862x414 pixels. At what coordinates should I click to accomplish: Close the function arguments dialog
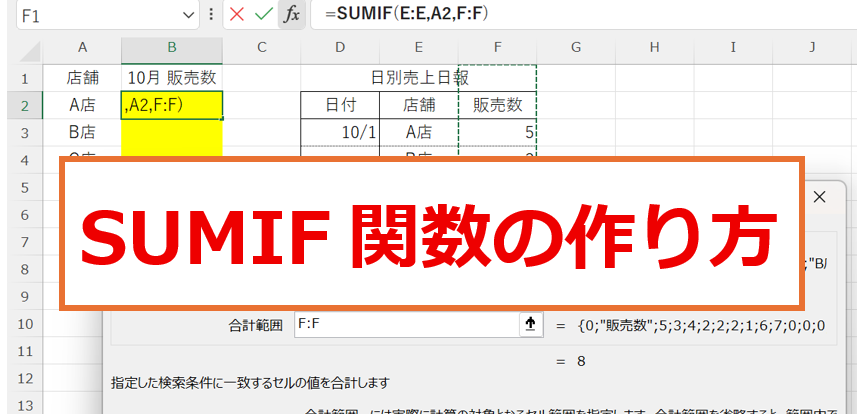click(820, 197)
